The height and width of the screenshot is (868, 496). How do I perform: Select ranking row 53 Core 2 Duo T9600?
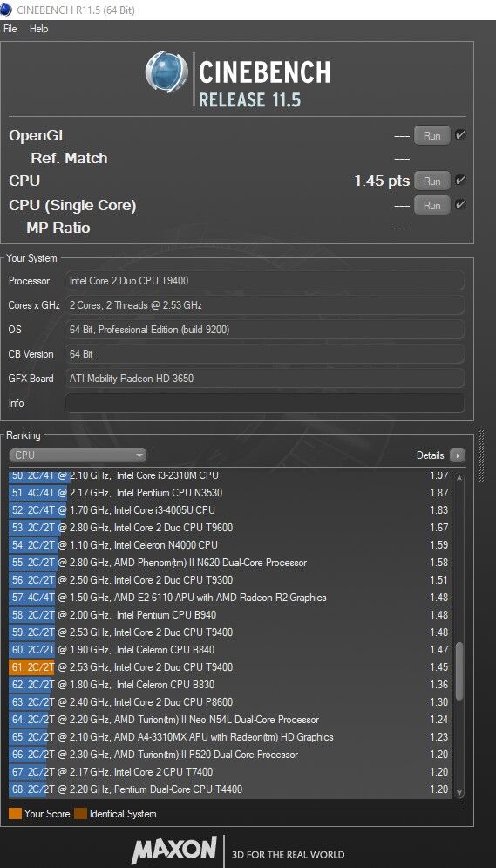click(x=231, y=528)
